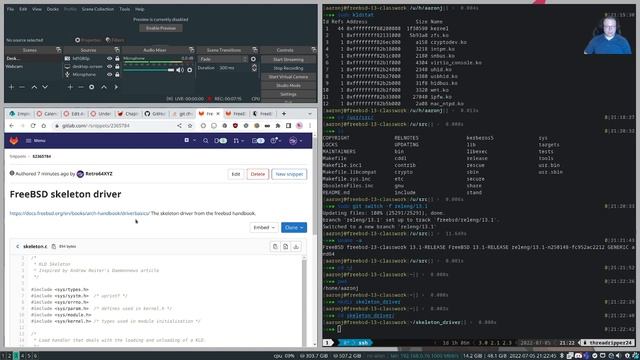This screenshot has width=640, height=360.
Task: Open the OBS Tools menu
Action: (124, 9)
